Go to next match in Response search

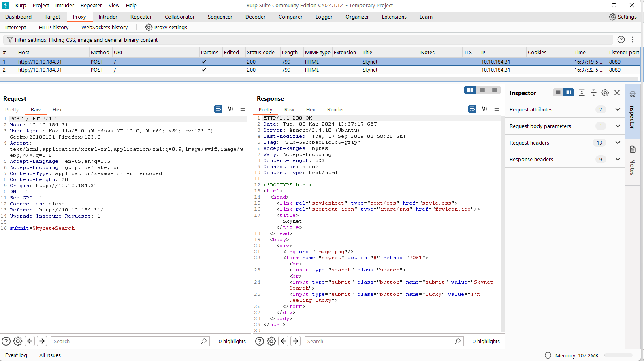tap(296, 341)
